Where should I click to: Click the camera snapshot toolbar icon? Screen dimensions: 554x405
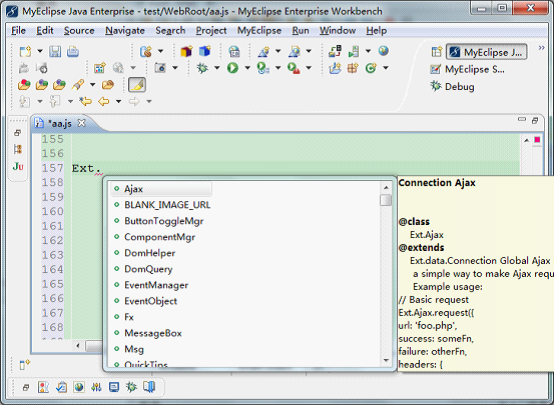[160, 68]
